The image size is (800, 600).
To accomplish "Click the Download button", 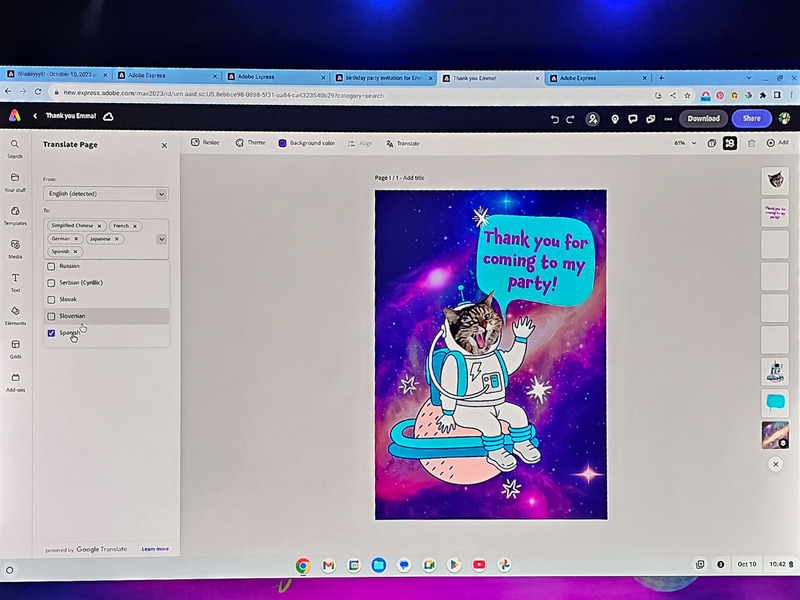I will pos(703,118).
